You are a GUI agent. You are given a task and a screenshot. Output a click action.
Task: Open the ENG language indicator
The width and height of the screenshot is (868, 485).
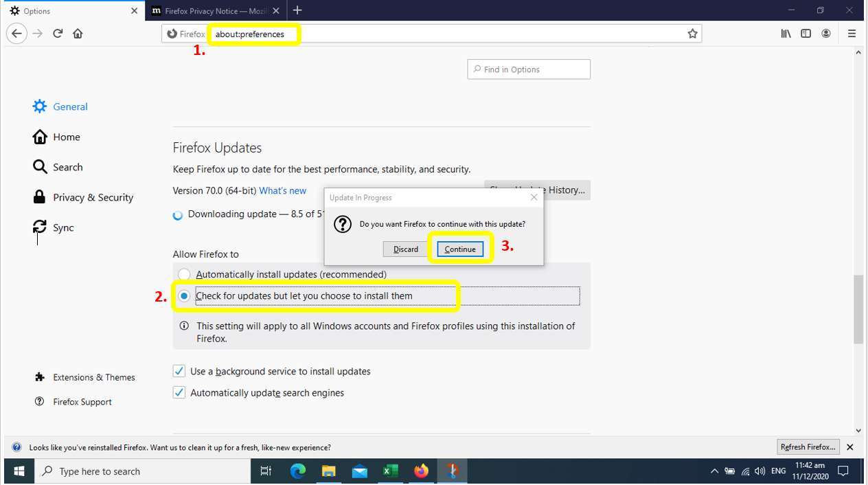tap(779, 471)
